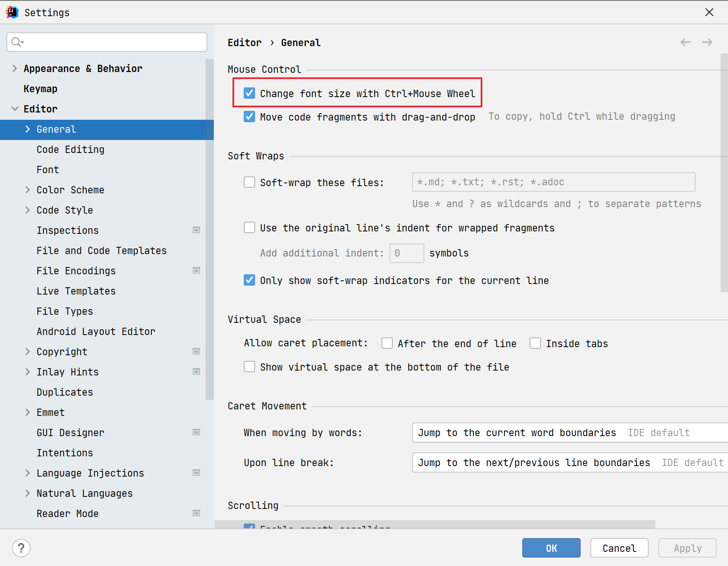The height and width of the screenshot is (566, 728).
Task: Open Android Layout Editor page
Action: (96, 331)
